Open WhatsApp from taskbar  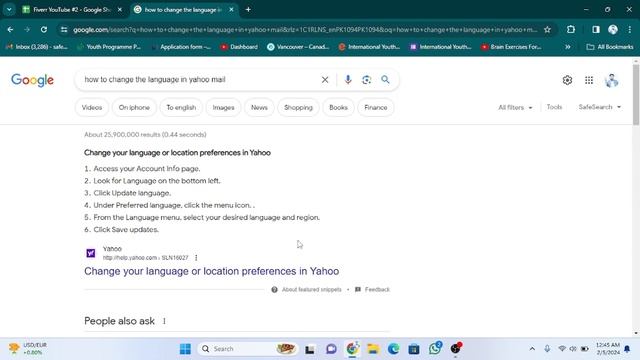point(435,348)
